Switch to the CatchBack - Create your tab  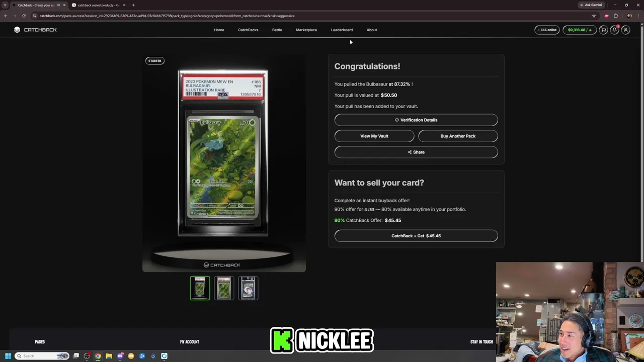click(x=39, y=5)
